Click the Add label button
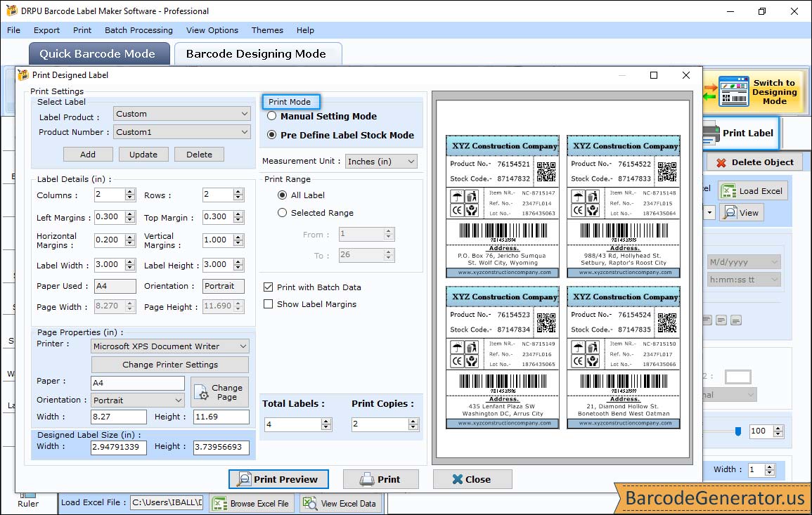This screenshot has height=515, width=812. coord(88,155)
